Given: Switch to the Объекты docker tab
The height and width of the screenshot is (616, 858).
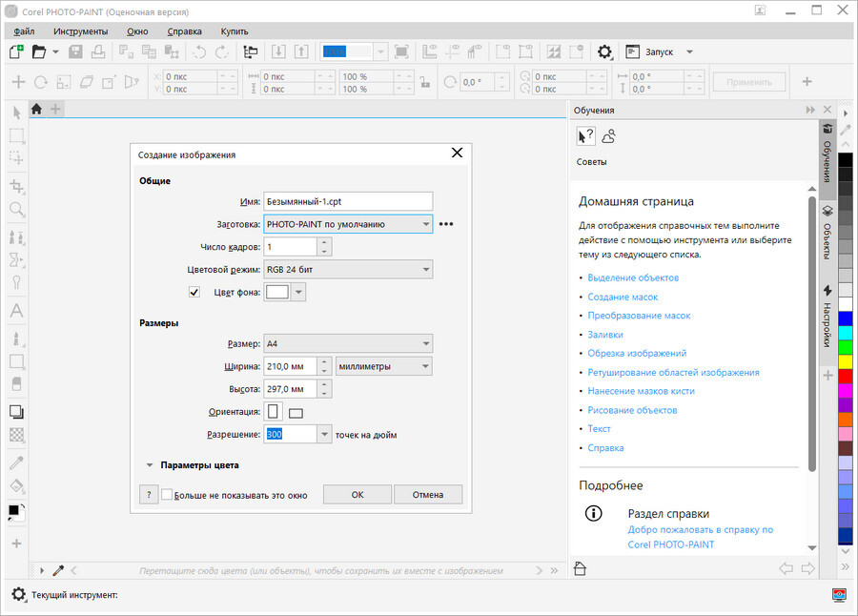Looking at the screenshot, I should pyautogui.click(x=827, y=232).
